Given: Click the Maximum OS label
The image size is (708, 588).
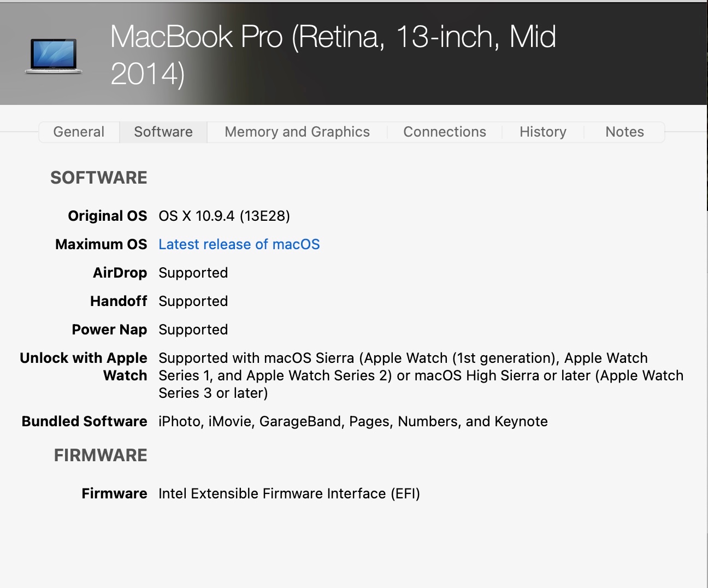Looking at the screenshot, I should (101, 244).
